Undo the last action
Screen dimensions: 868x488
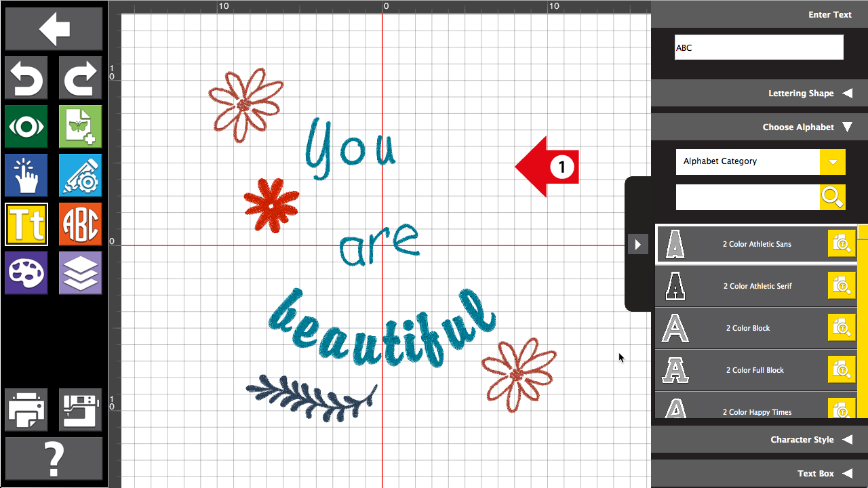[x=26, y=78]
